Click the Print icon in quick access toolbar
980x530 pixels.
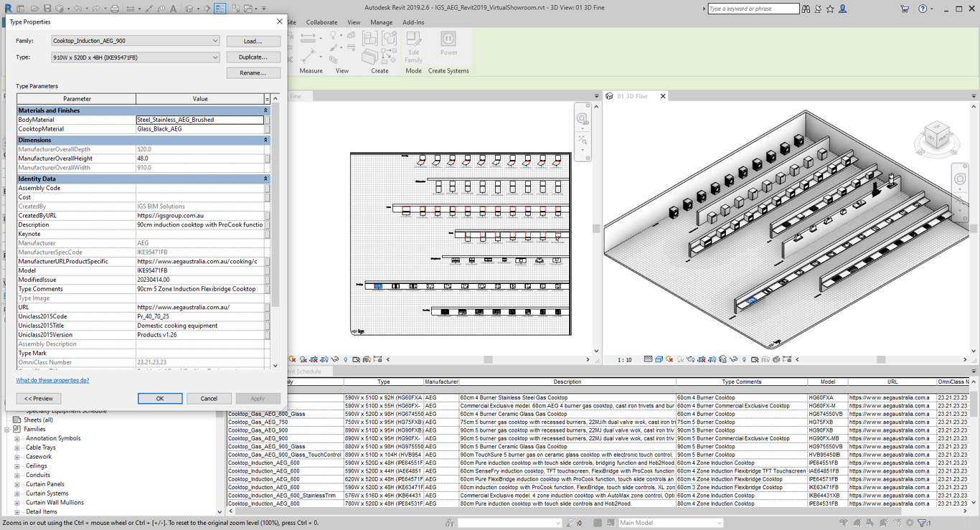point(115,9)
